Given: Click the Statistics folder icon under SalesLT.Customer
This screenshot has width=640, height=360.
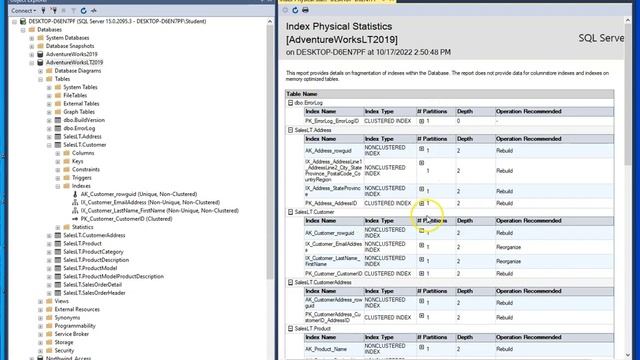Looking at the screenshot, I should click(67, 227).
